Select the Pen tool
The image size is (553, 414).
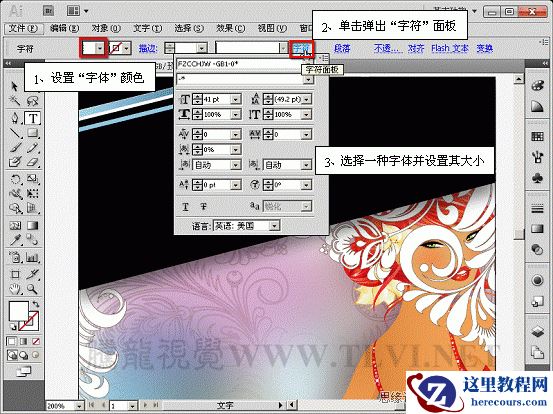click(15, 118)
